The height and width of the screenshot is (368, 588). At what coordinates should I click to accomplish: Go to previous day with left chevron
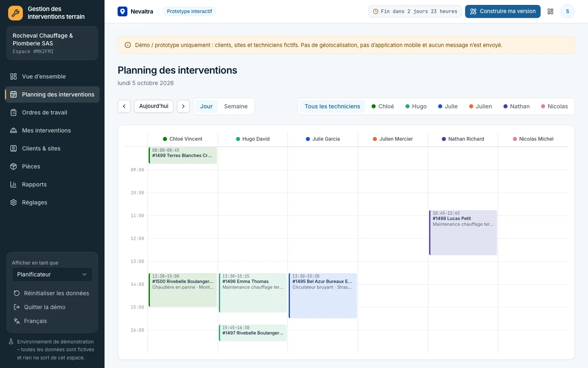click(x=124, y=106)
